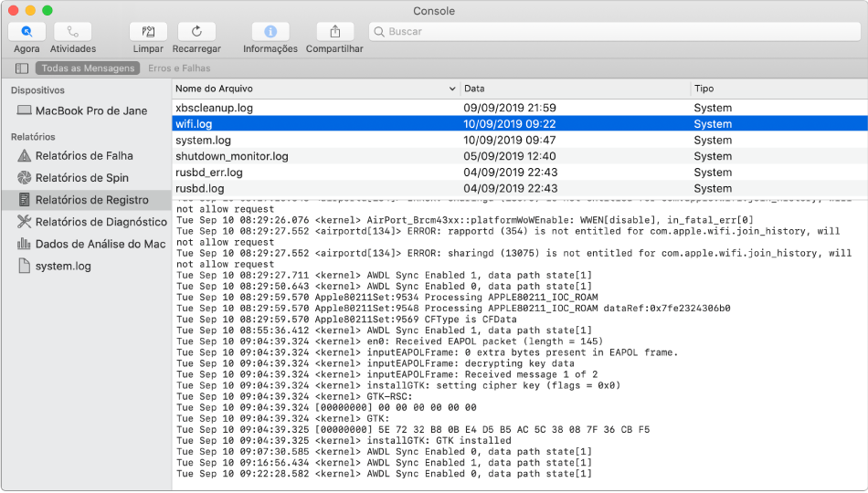Click the Relatórios de Spin pinwheel icon
Screen dimensions: 868x493
click(x=24, y=178)
